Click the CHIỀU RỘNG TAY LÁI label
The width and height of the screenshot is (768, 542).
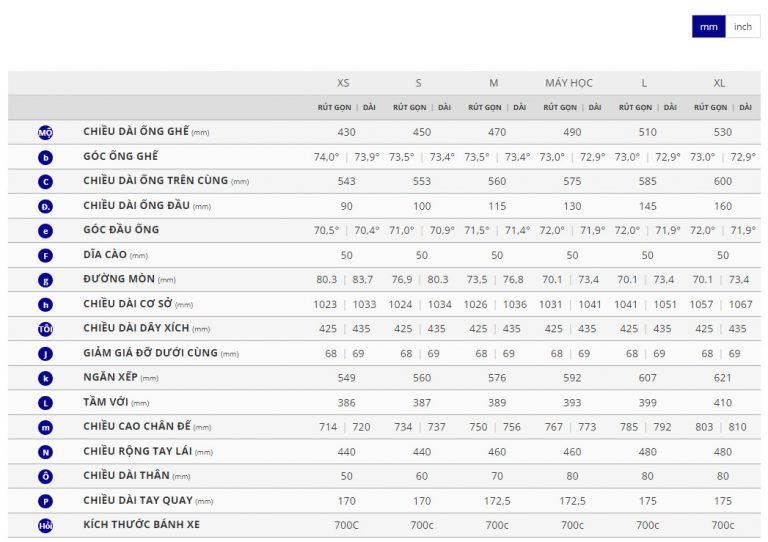(x=138, y=451)
